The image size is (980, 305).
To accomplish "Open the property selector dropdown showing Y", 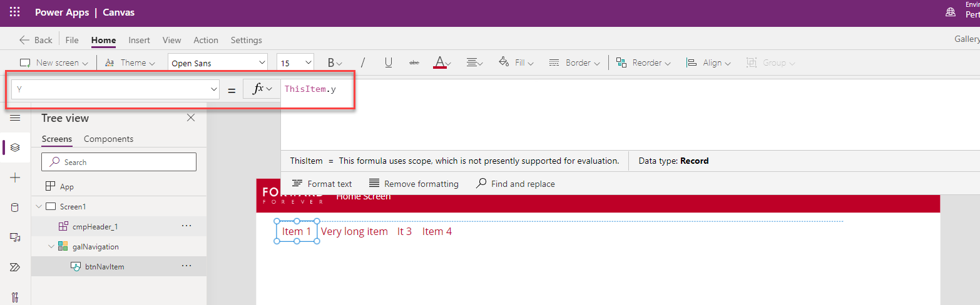I will click(115, 89).
